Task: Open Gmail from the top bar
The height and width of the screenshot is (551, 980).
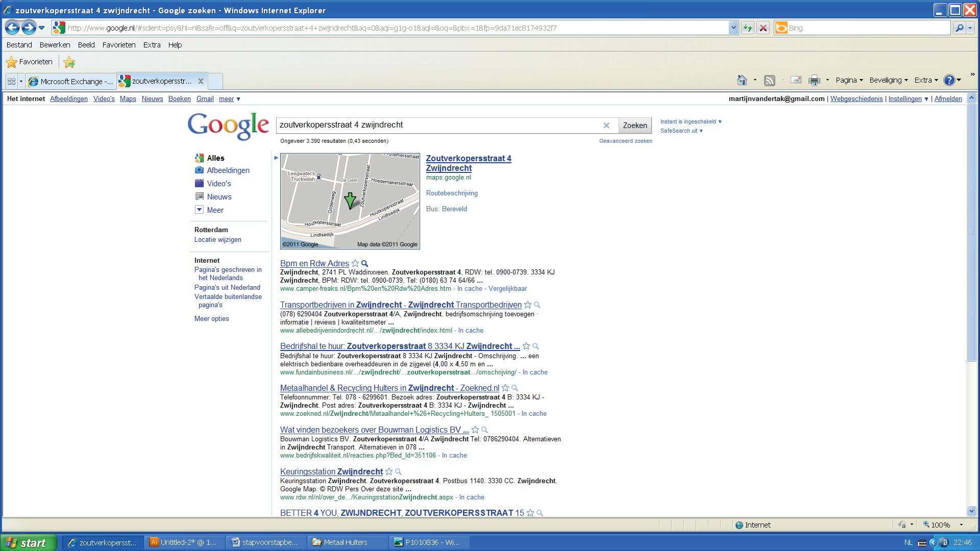Action: [205, 99]
